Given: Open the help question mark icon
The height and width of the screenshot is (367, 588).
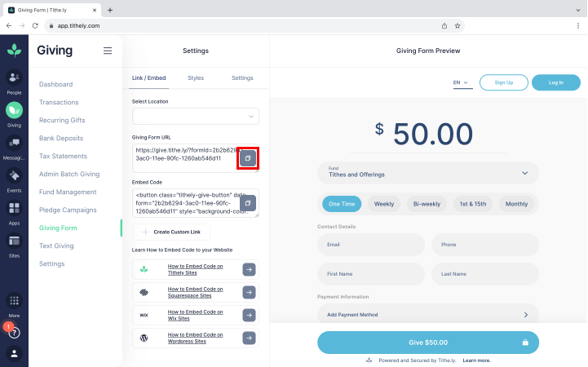Looking at the screenshot, I should [x=14, y=333].
